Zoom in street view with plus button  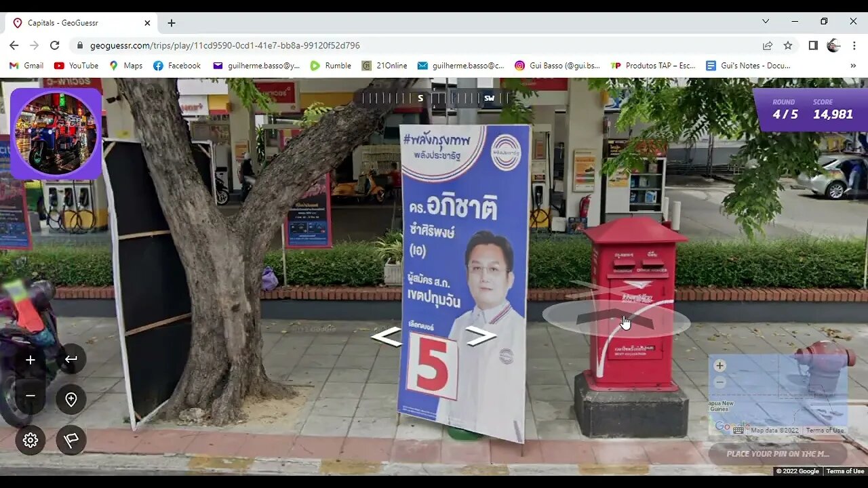tap(30, 360)
